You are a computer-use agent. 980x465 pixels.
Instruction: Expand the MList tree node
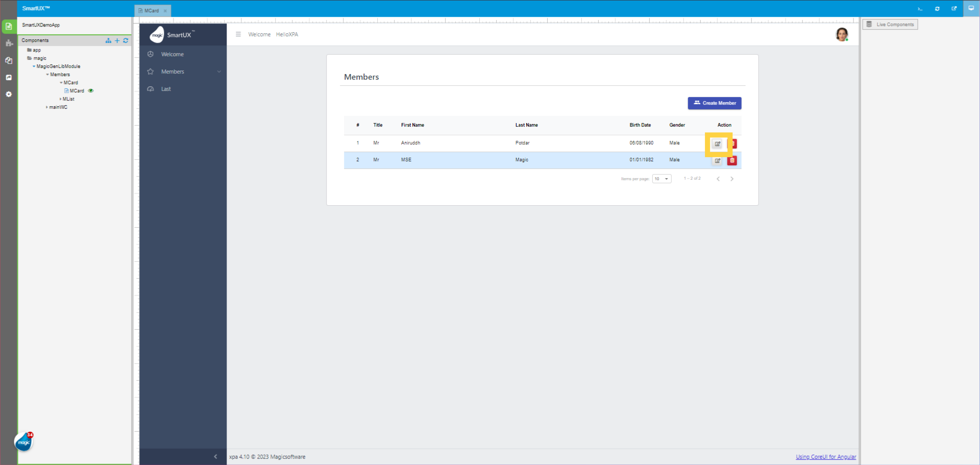(x=61, y=99)
